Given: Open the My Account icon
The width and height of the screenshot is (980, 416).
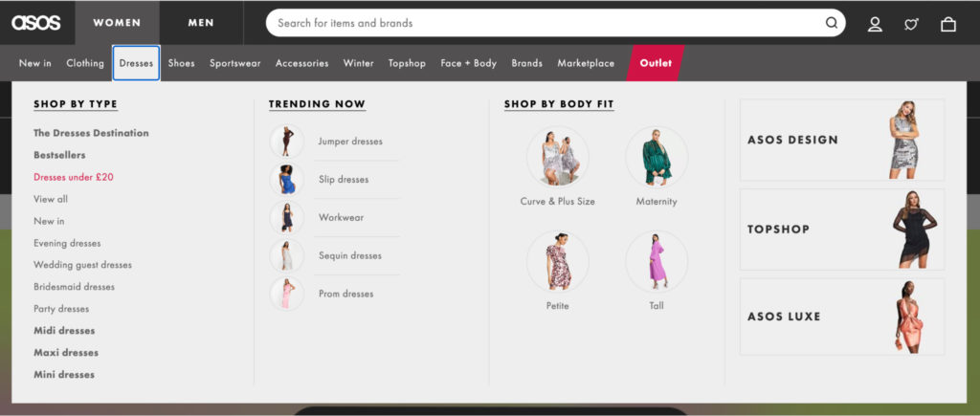Looking at the screenshot, I should [875, 24].
